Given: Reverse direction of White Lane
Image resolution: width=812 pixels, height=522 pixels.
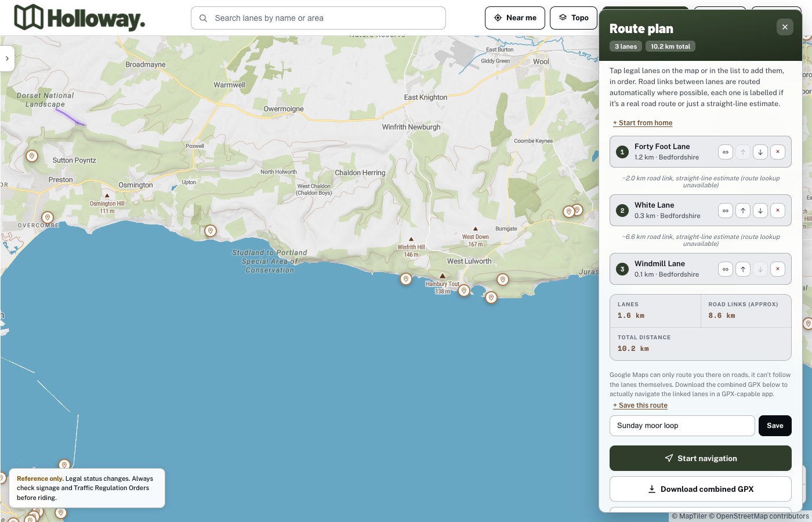Looking at the screenshot, I should click(726, 211).
